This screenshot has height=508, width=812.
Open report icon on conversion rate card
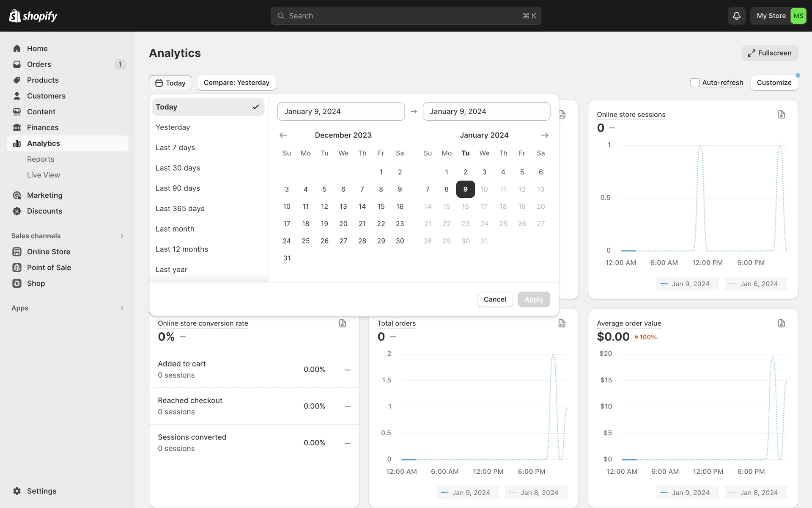[x=343, y=323]
